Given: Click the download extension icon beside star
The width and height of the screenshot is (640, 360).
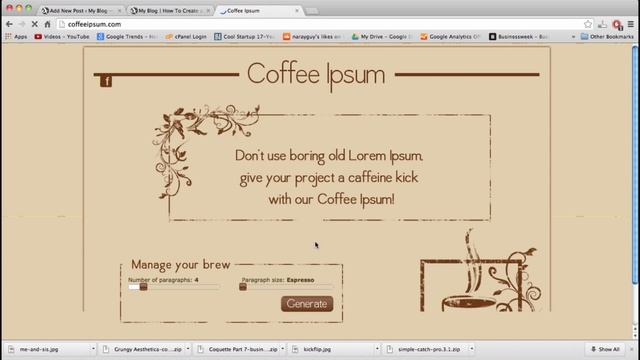Looking at the screenshot, I should pyautogui.click(x=602, y=24).
